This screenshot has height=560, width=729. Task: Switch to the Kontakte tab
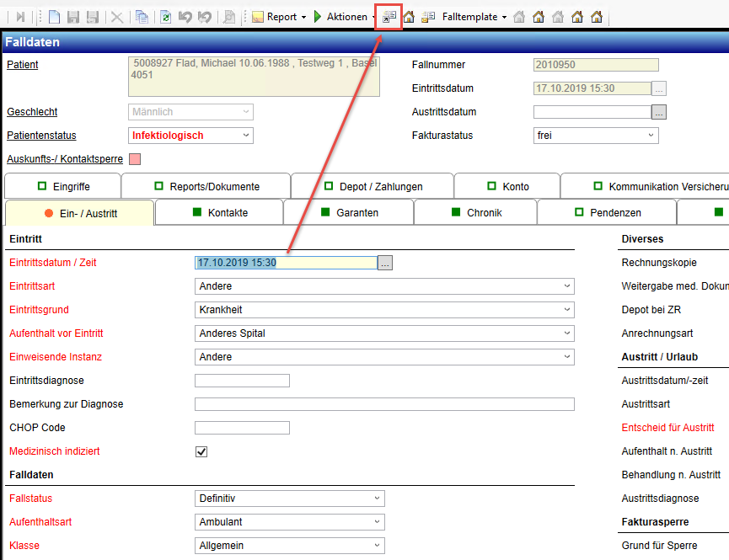click(x=218, y=213)
